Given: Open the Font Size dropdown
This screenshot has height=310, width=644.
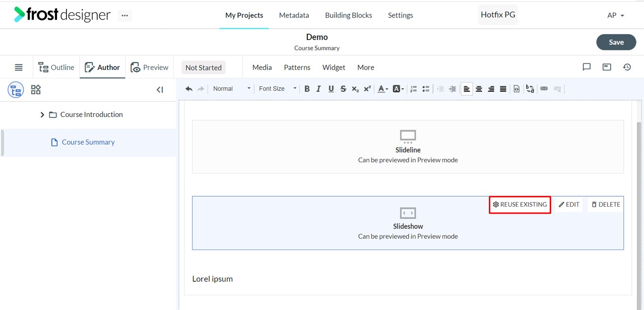Looking at the screenshot, I should click(278, 89).
